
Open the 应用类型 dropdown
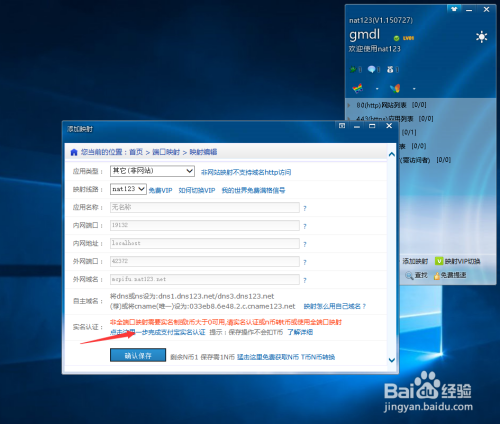tap(152, 171)
